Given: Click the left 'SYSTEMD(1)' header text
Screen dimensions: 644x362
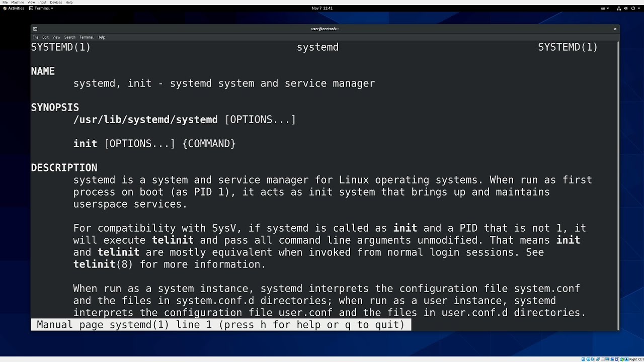Looking at the screenshot, I should (x=61, y=47).
